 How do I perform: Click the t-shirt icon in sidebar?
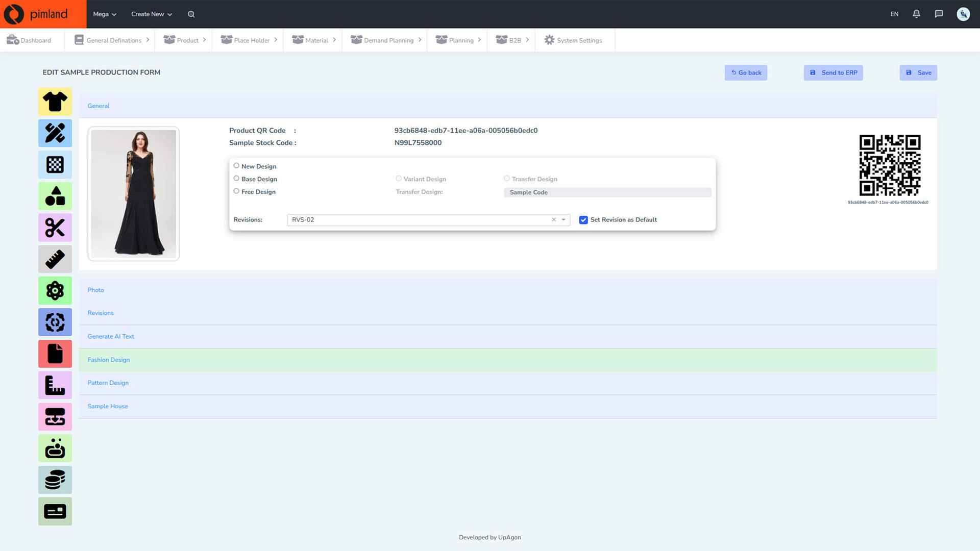point(55,102)
